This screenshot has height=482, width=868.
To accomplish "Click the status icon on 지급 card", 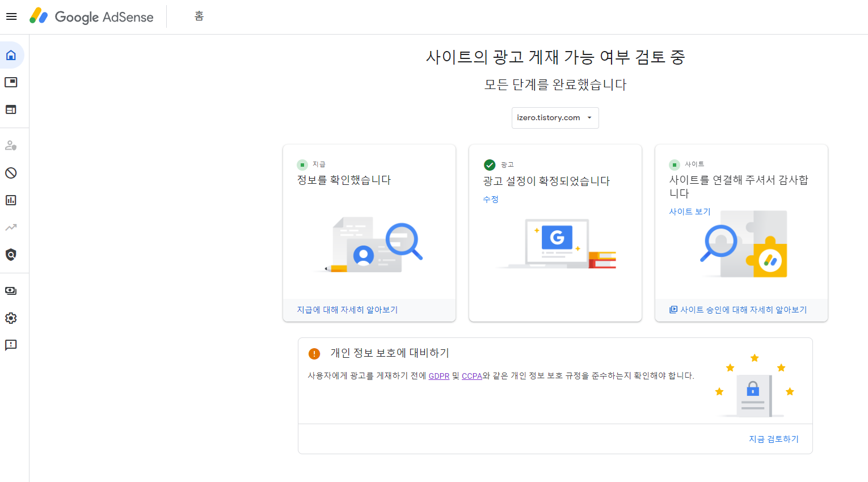I will (302, 165).
